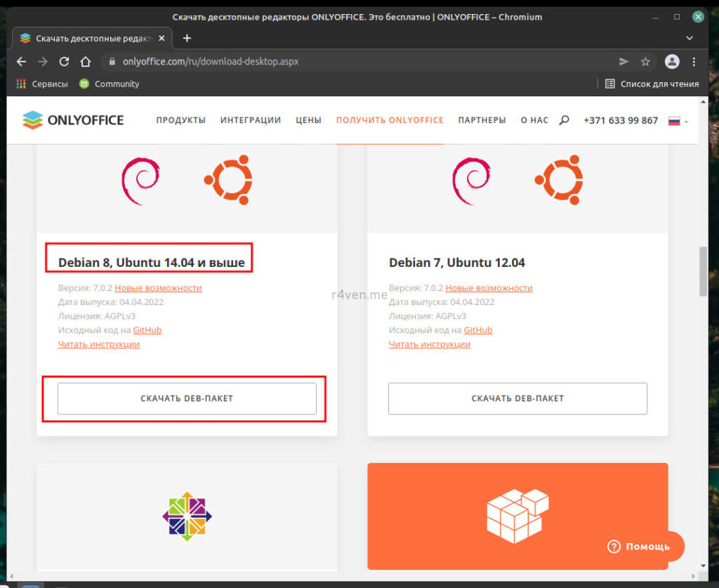Open GitHub link under Debian 8

click(x=147, y=330)
